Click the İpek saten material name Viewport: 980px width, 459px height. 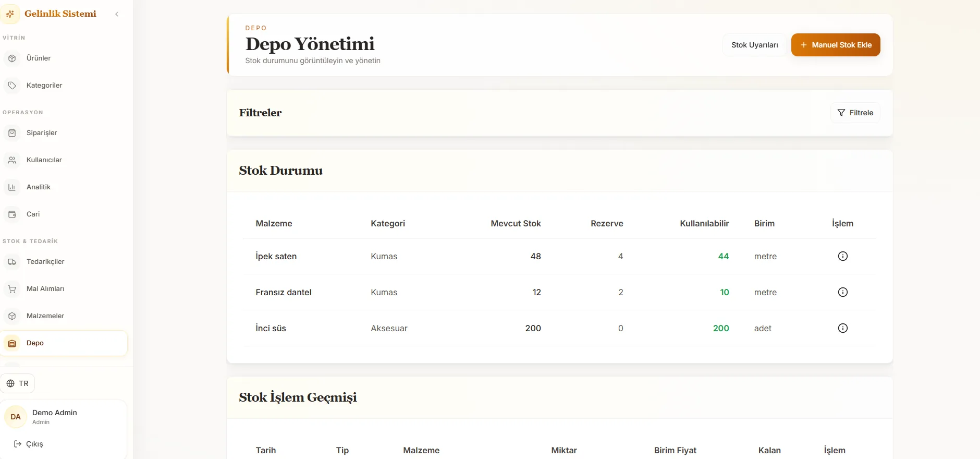(276, 256)
